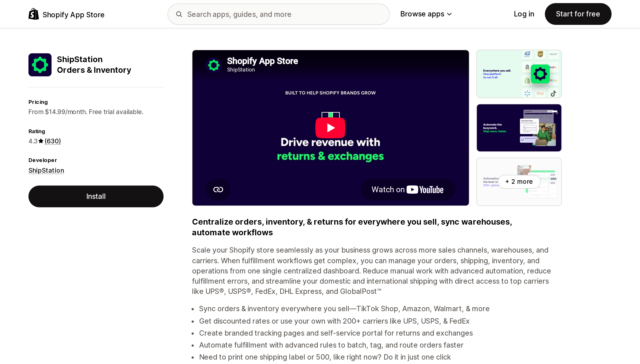Image resolution: width=640 pixels, height=364 pixels.
Task: Focus the search apps input field
Action: coord(278,14)
